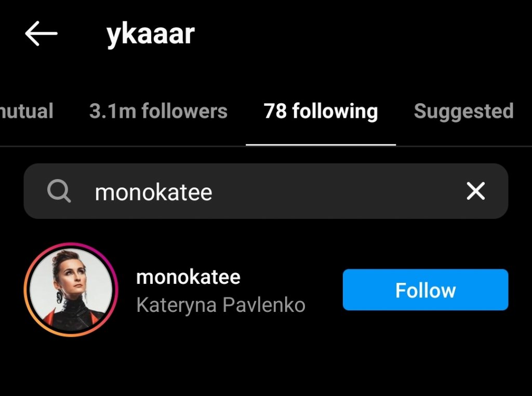This screenshot has height=396, width=532.
Task: Clear the search text with X
Action: click(476, 191)
